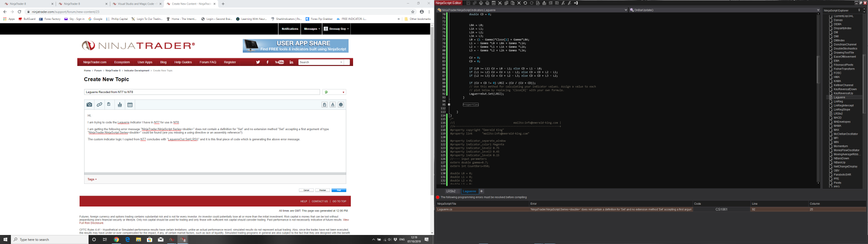
Task: Bookmark this page with the star icon
Action: coord(413,12)
